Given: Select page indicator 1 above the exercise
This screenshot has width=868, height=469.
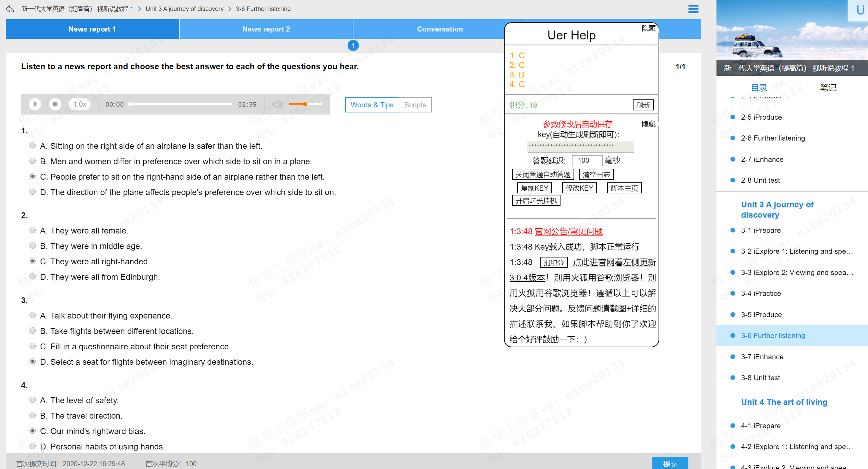Looking at the screenshot, I should (353, 45).
